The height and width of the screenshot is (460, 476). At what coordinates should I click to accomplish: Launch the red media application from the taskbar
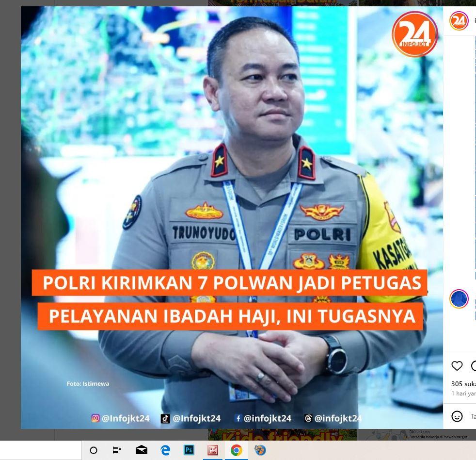pos(213,451)
